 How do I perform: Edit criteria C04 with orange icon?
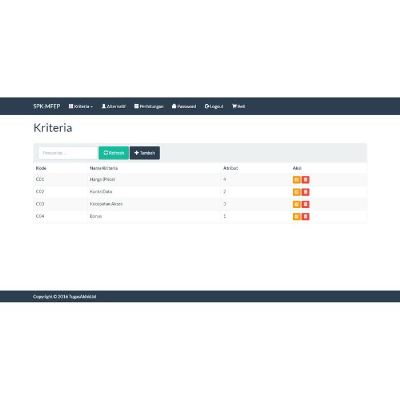pyautogui.click(x=296, y=217)
